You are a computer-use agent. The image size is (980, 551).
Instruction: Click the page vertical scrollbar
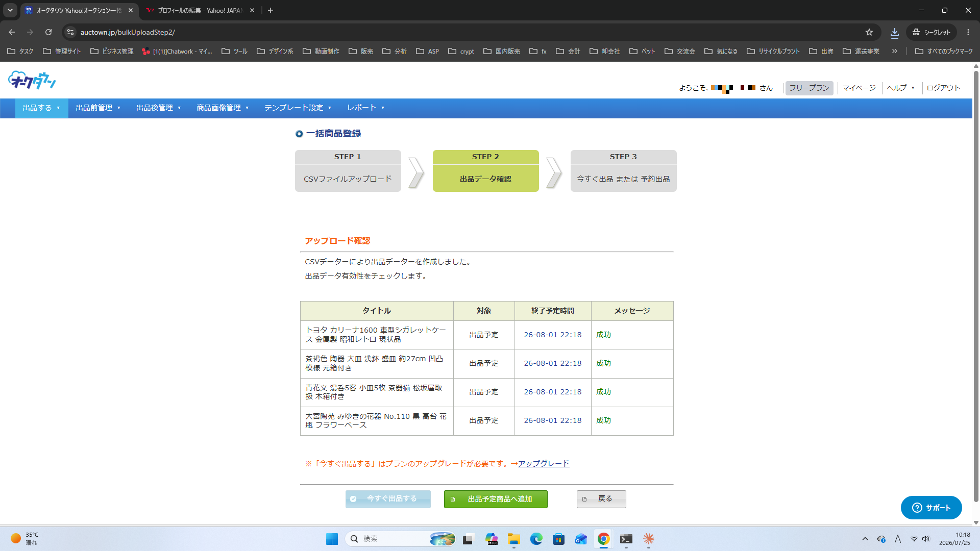pos(976,286)
